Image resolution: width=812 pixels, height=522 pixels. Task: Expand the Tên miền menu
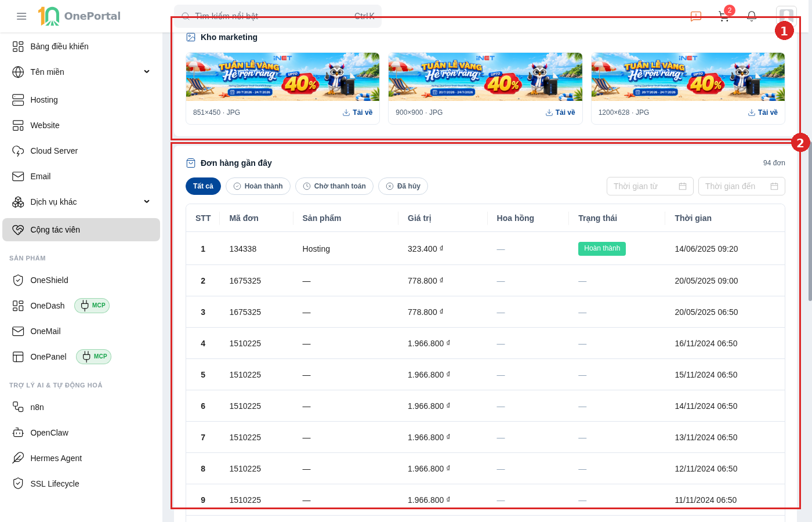[x=81, y=72]
